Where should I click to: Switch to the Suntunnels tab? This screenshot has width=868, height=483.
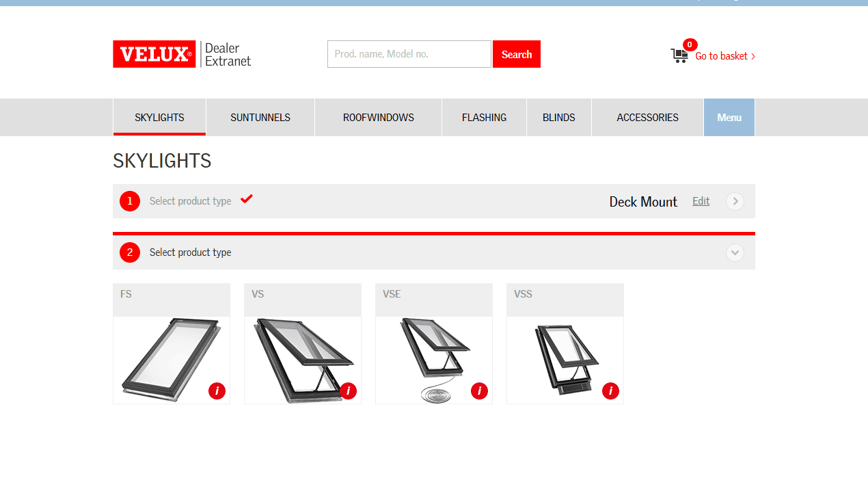[x=260, y=117]
